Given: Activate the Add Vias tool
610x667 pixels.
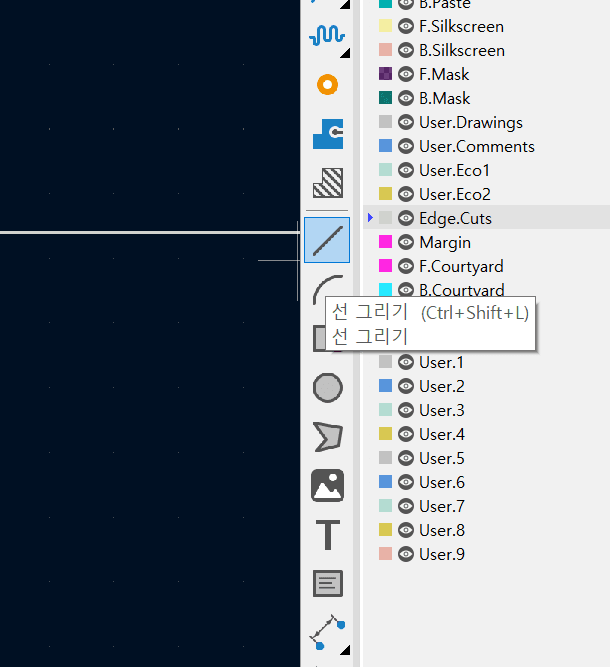Looking at the screenshot, I should pos(327,85).
